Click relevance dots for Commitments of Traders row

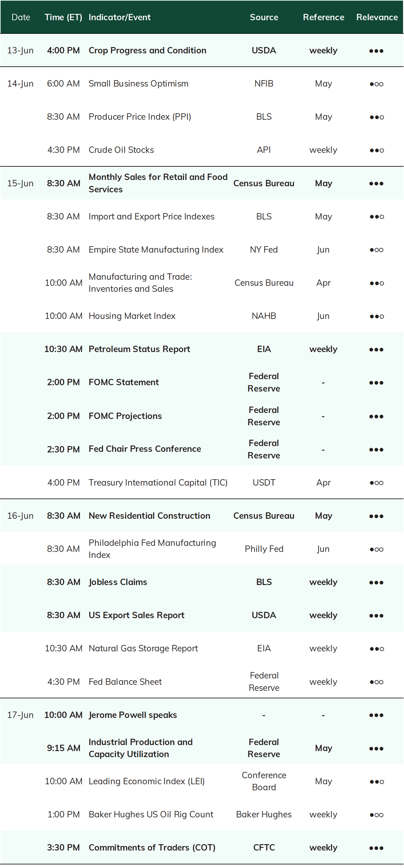pyautogui.click(x=376, y=848)
